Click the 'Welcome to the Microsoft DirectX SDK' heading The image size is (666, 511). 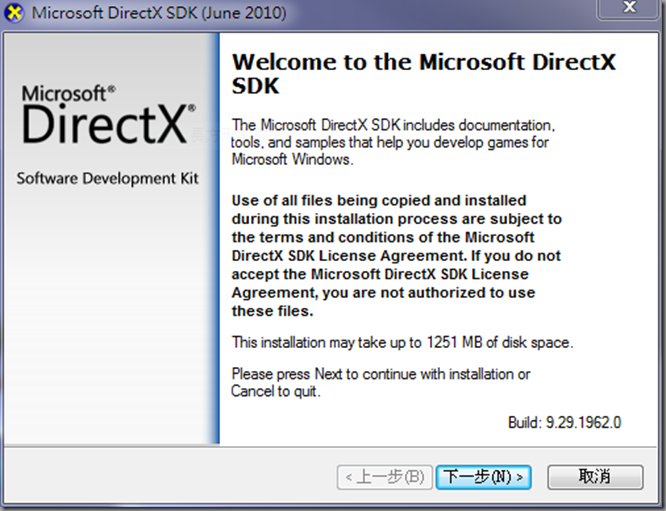point(423,73)
